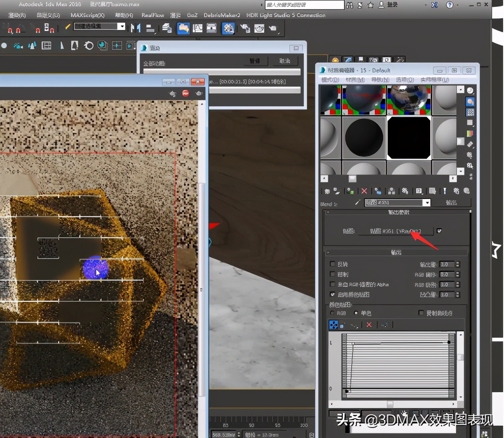Open the material name dropdown

click(427, 202)
